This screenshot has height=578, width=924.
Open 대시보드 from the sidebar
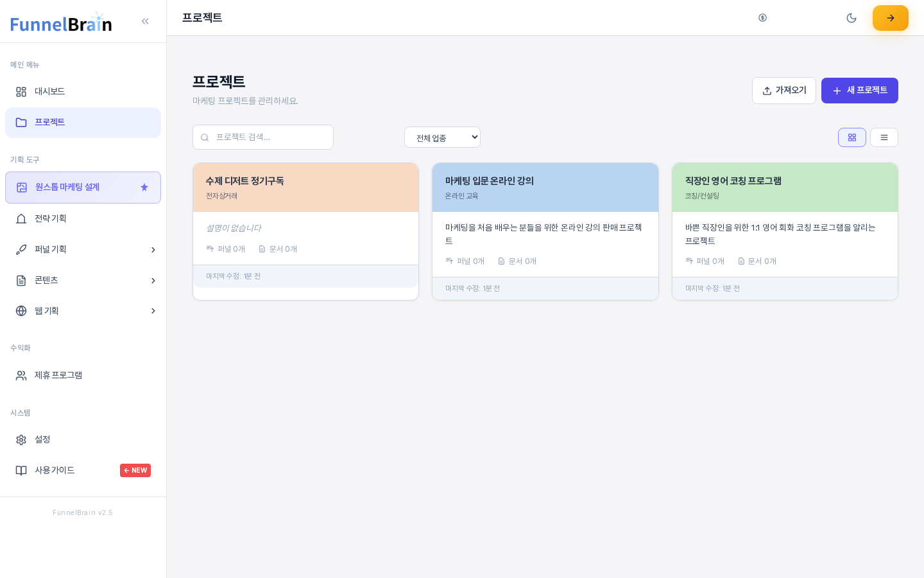[83, 92]
